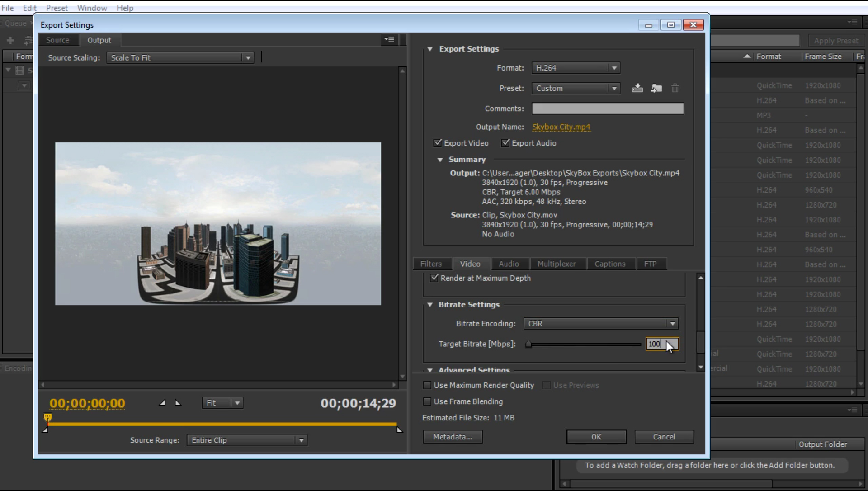Open the Skybox City.mp4 output name link
The height and width of the screenshot is (491, 868).
tap(561, 127)
